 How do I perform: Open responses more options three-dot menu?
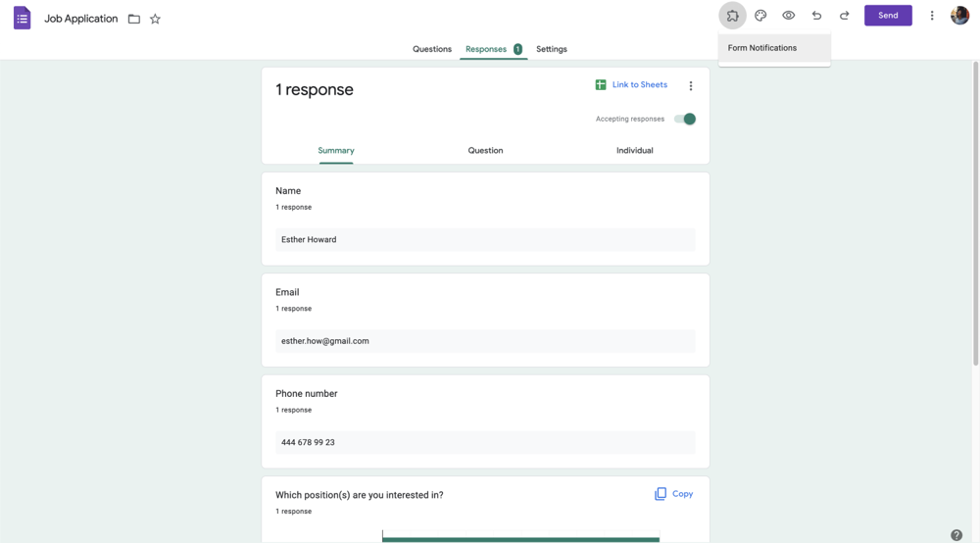click(691, 86)
